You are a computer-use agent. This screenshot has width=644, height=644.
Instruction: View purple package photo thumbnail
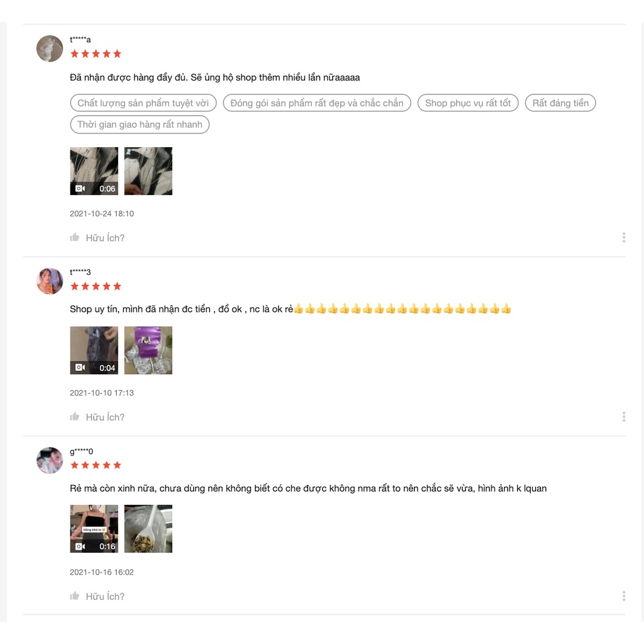148,350
